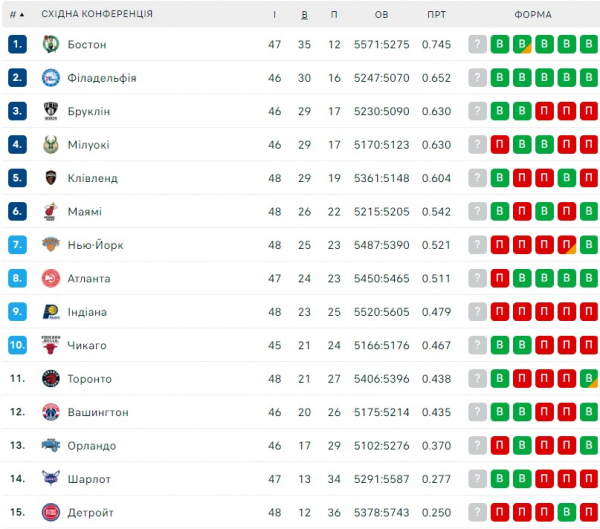The image size is (600, 529).
Task: Open the Клівленд team page
Action: [x=92, y=178]
